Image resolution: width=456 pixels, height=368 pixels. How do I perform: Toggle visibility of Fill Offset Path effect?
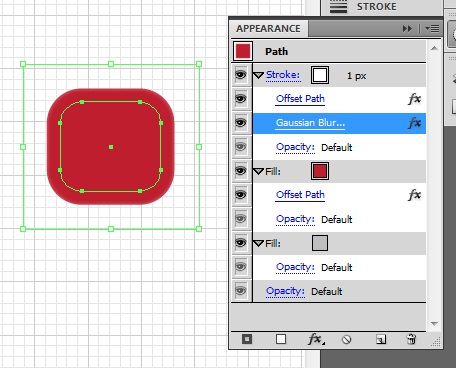241,195
